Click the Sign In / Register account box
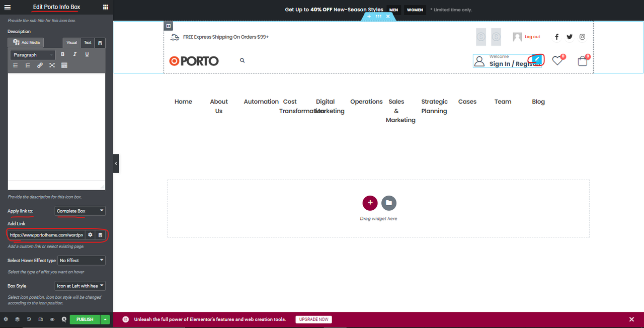Viewport: 644px width, 328px height. (507, 61)
